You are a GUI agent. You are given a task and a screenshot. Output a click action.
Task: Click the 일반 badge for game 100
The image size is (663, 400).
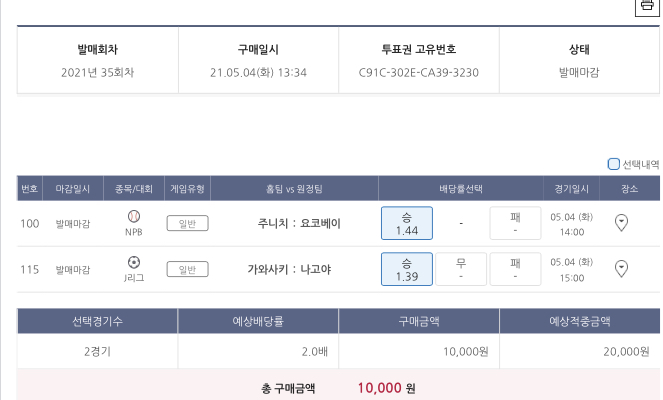tap(187, 223)
